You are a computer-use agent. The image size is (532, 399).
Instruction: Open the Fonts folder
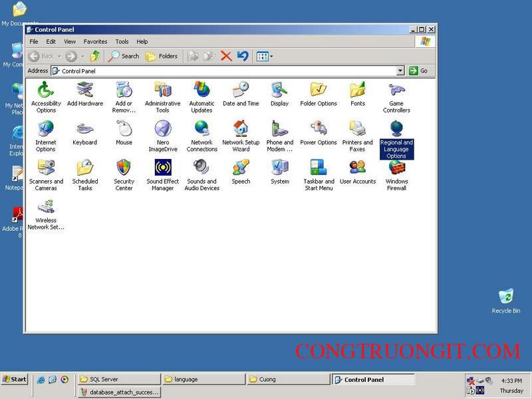coord(358,94)
